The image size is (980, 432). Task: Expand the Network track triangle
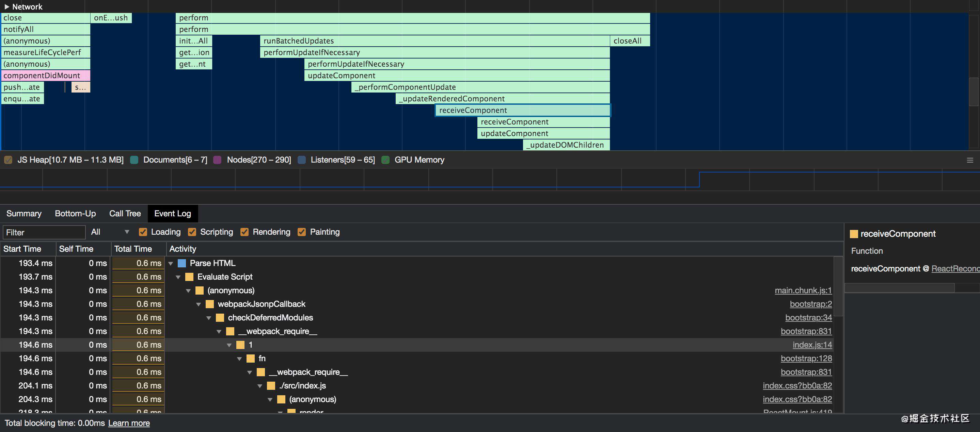pos(7,6)
